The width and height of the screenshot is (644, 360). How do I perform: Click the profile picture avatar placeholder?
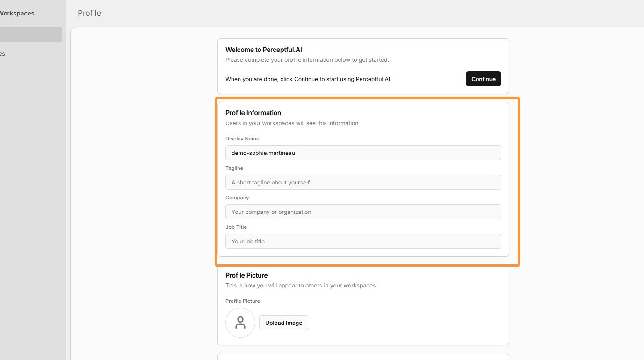pyautogui.click(x=240, y=323)
